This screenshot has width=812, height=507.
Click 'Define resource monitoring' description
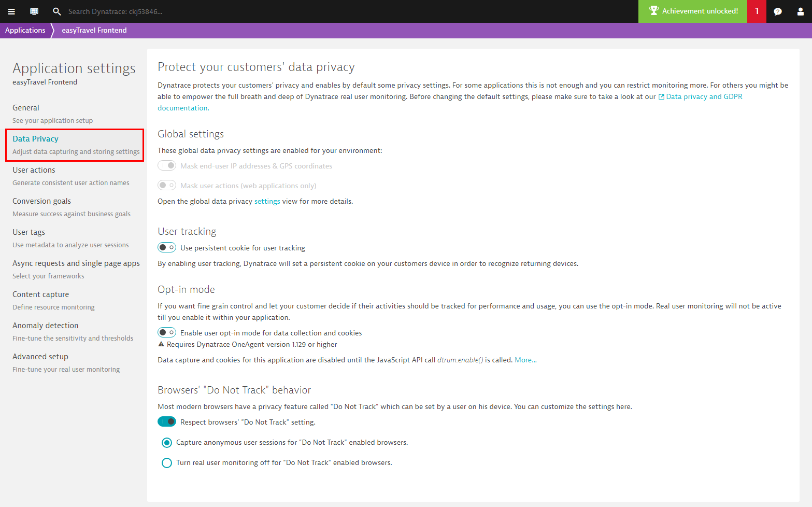pyautogui.click(x=53, y=307)
